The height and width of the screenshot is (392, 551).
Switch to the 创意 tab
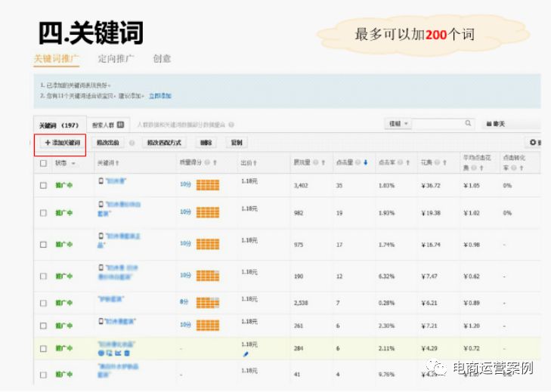pos(162,59)
